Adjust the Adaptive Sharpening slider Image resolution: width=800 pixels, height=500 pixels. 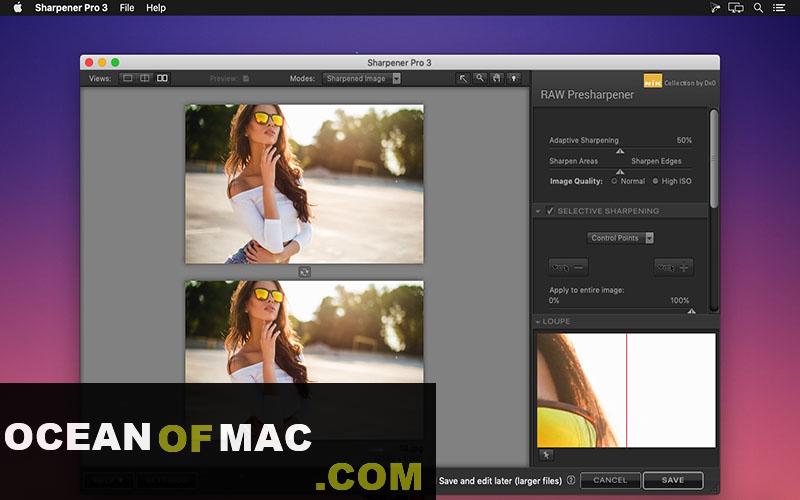[620, 151]
